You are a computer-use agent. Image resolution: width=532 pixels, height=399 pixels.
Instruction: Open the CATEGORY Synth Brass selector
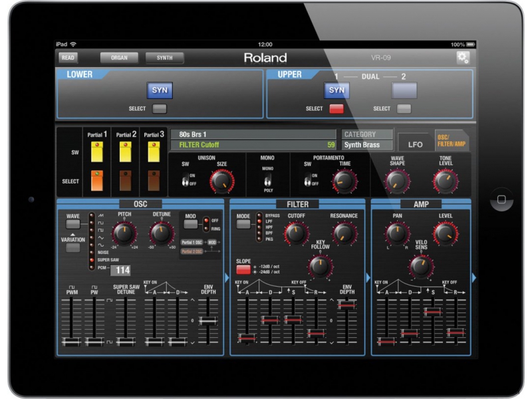tap(367, 145)
